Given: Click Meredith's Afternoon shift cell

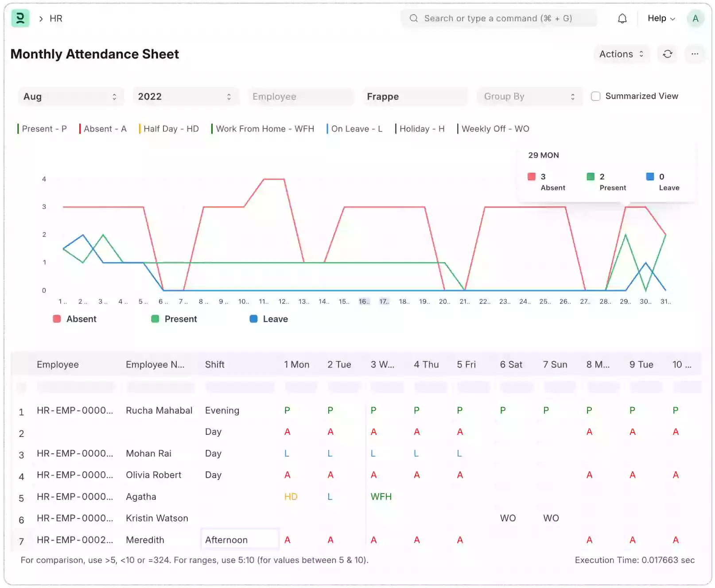Looking at the screenshot, I should point(239,539).
